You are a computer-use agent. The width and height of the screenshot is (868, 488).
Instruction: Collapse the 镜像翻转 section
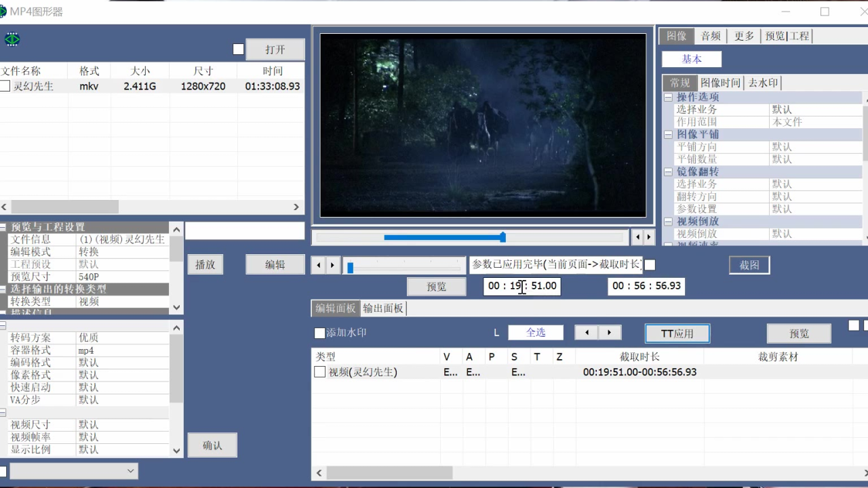coord(668,171)
